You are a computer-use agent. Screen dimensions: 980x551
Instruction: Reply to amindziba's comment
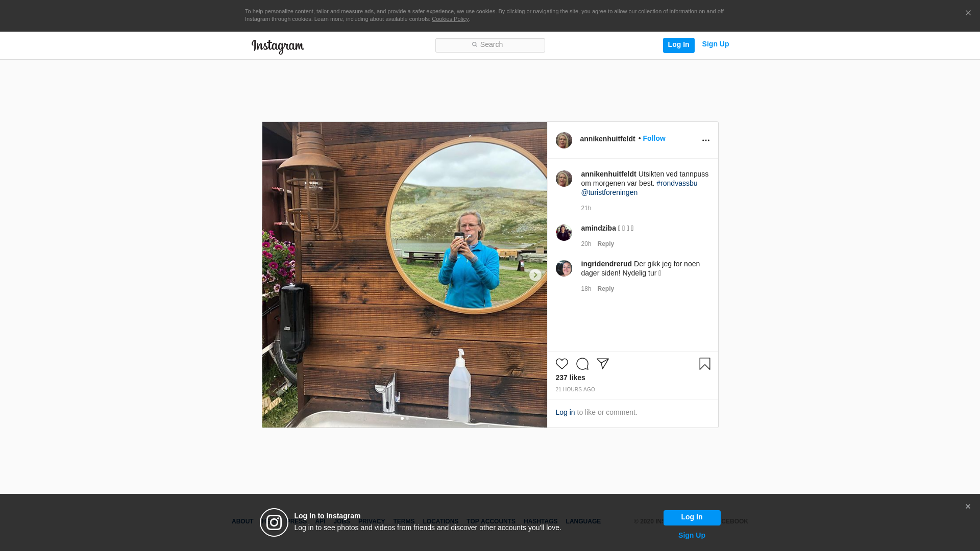[x=605, y=244]
